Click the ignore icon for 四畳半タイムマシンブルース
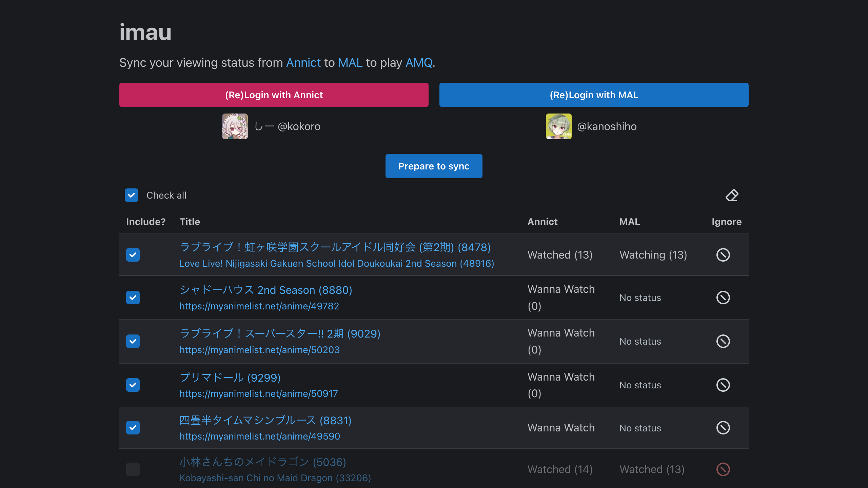Screen dimensions: 868x488 [723, 428]
